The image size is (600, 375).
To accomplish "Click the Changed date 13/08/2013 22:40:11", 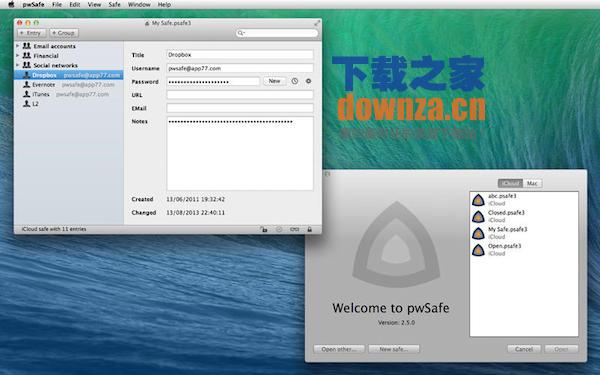I will coord(196,213).
